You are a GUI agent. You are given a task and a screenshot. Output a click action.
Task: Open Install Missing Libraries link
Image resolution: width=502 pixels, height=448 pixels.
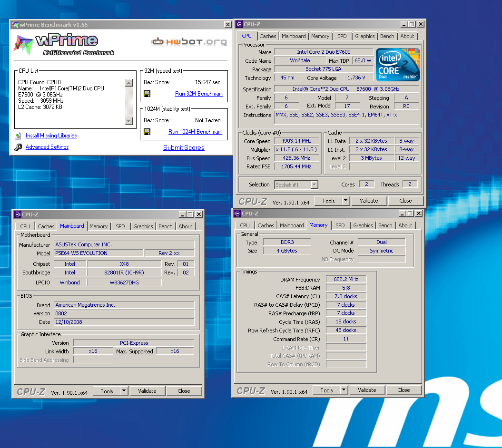coord(51,136)
